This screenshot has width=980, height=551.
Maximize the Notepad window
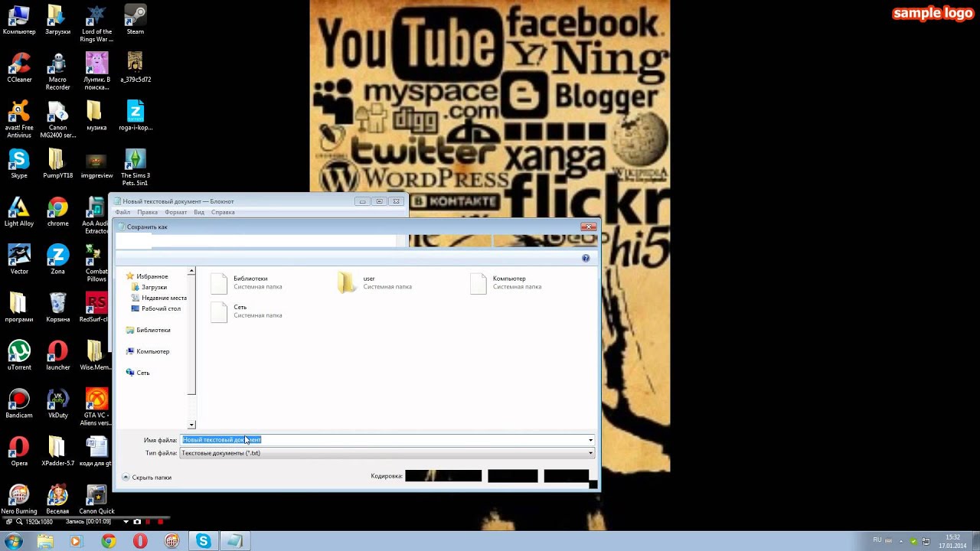click(379, 201)
